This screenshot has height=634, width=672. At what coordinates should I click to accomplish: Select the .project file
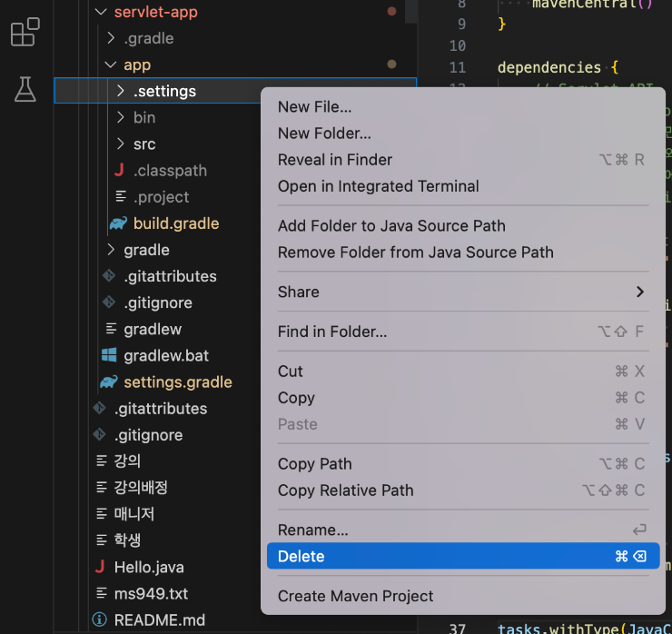(x=161, y=197)
